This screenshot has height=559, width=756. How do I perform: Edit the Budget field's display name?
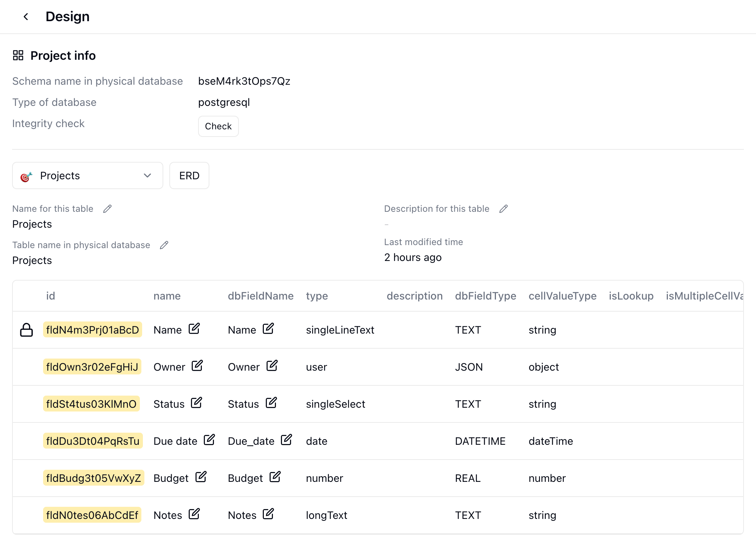201,477
